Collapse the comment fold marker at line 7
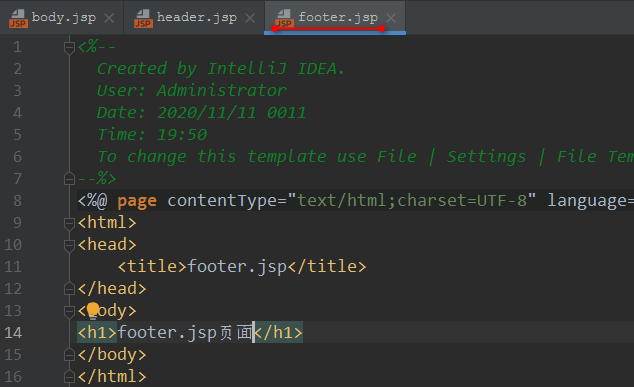This screenshot has height=387, width=634. [x=70, y=178]
